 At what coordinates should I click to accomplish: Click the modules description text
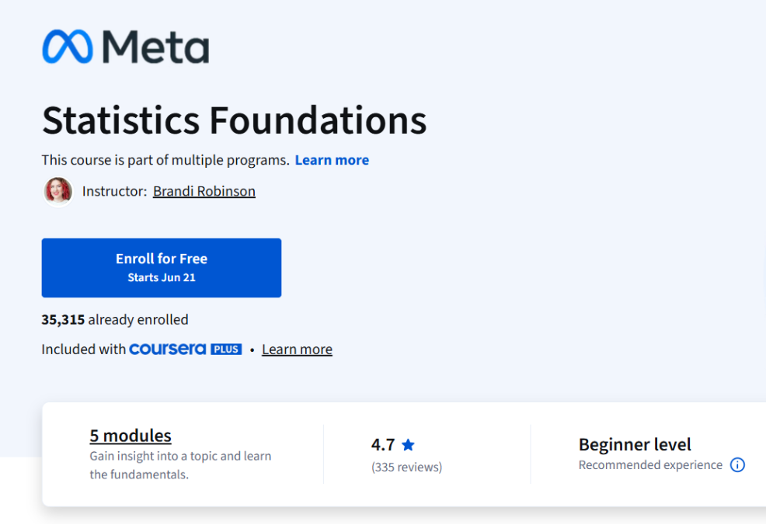[x=179, y=464]
